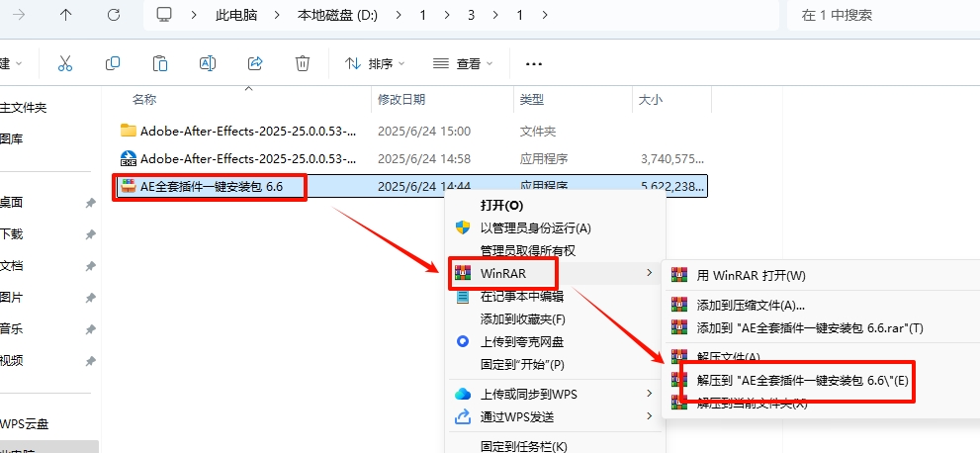Select 以管理员身份运行(A)
Viewport: 980px width, 453px height.
pos(536,228)
